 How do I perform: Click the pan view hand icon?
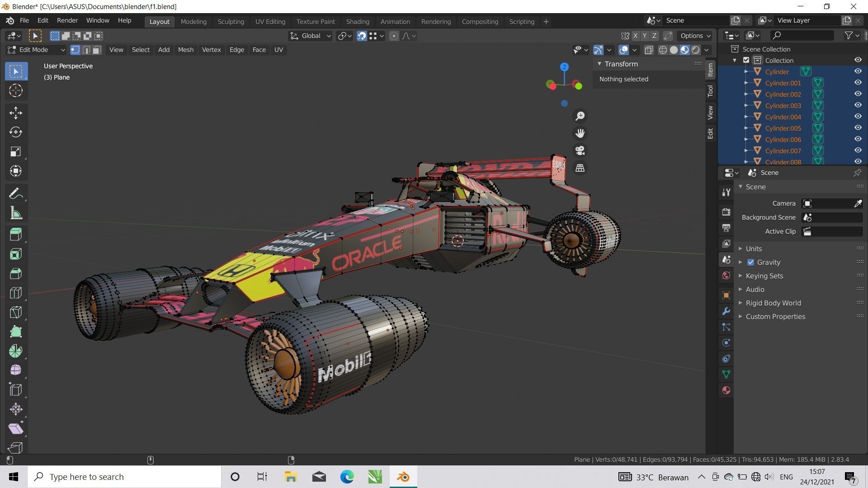tap(580, 133)
